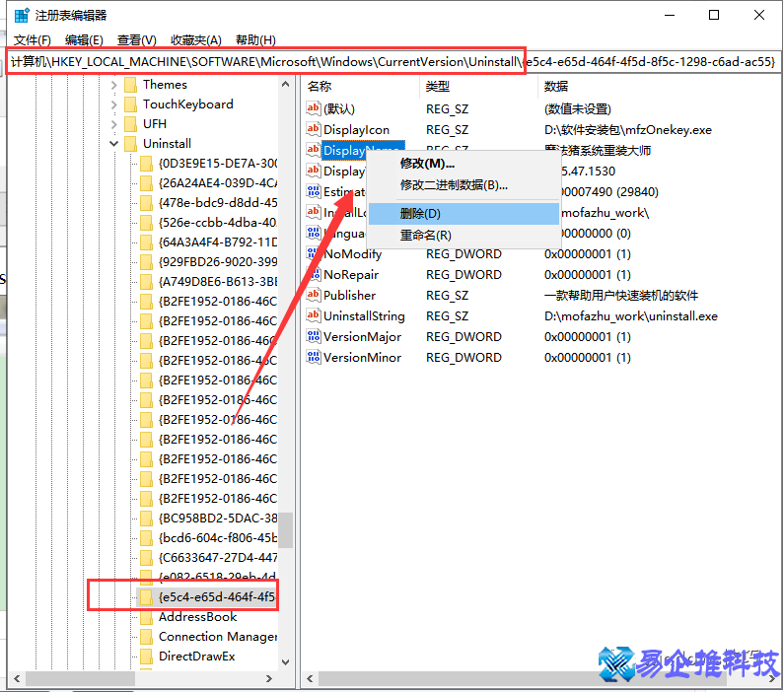Open the 收藏夹(A) favorites menu
Screen dimensions: 784x692
[x=192, y=39]
